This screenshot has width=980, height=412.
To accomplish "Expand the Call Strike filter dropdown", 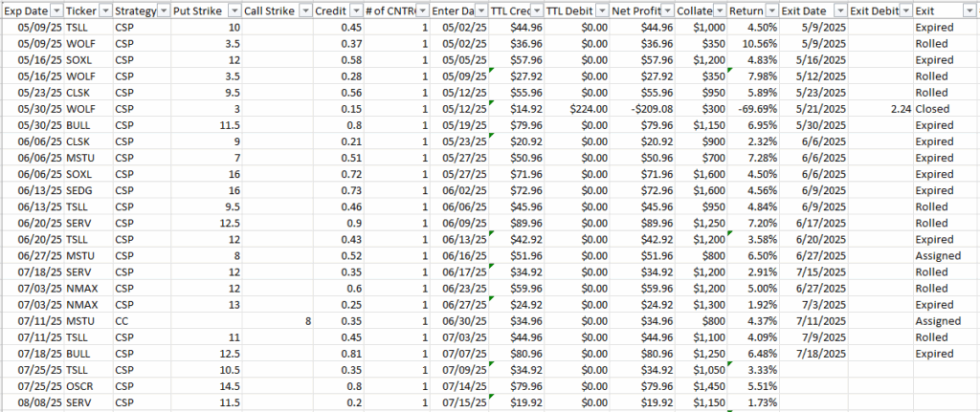I will coord(305,11).
